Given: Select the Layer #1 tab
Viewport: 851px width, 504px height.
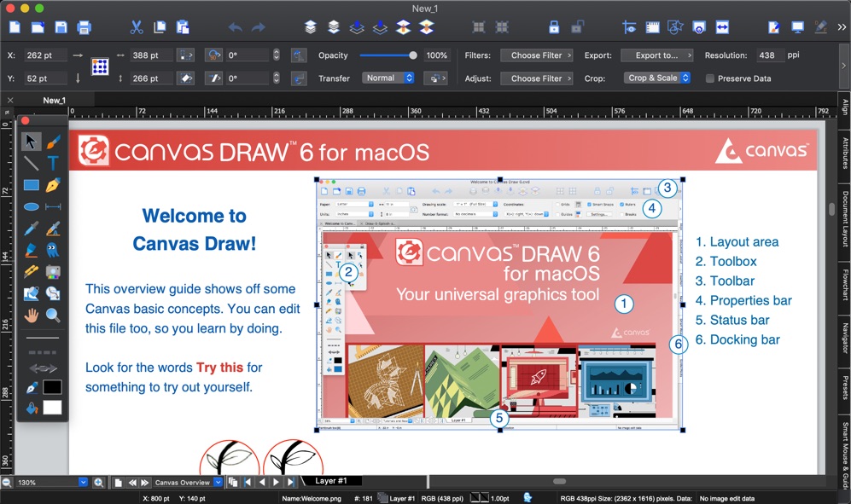Looking at the screenshot, I should tap(330, 481).
